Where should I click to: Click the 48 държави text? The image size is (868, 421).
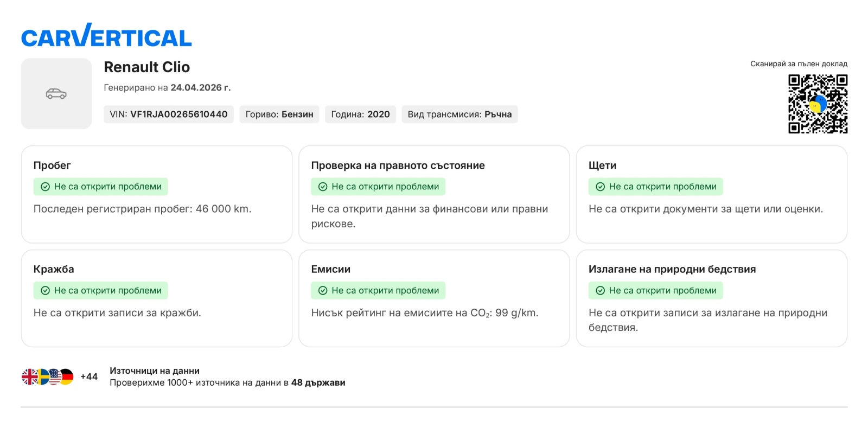318,383
